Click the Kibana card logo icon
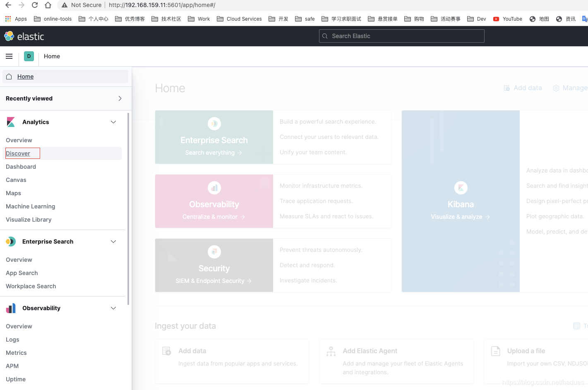This screenshot has height=390, width=588. [461, 188]
